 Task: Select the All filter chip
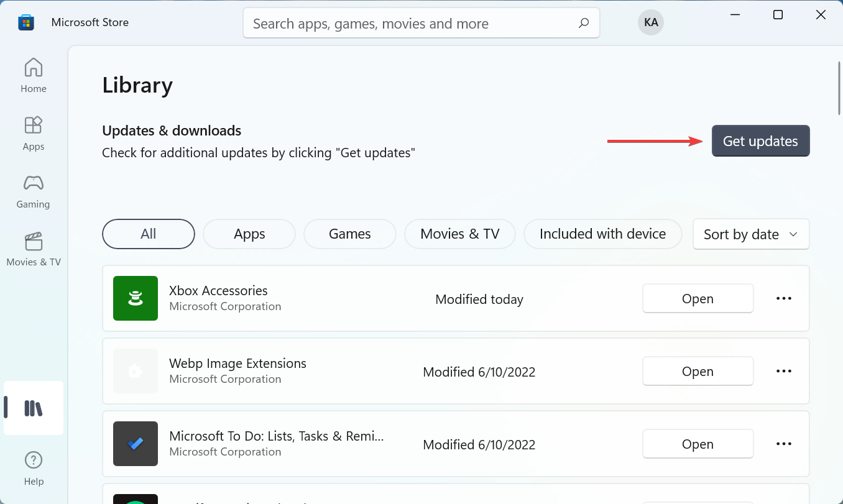[x=148, y=234]
